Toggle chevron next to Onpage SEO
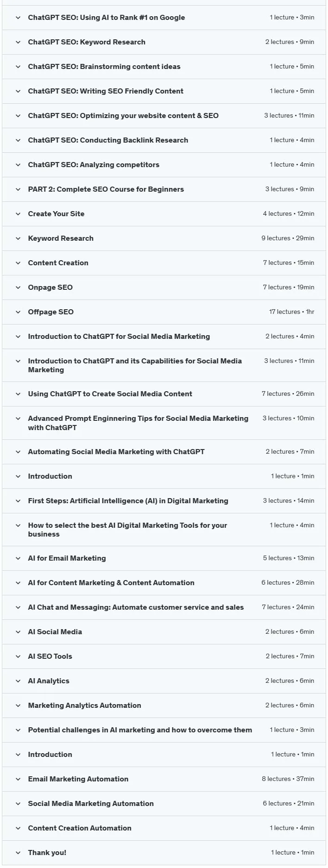Viewport: 328px width, 868px height. click(x=18, y=287)
